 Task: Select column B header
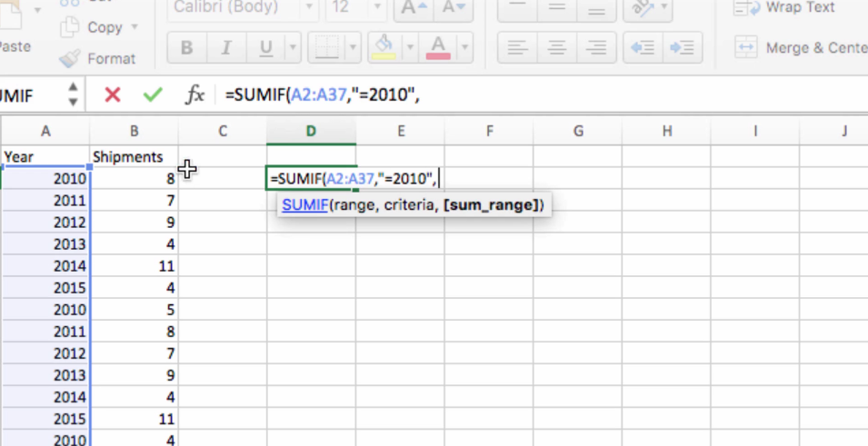(x=134, y=131)
